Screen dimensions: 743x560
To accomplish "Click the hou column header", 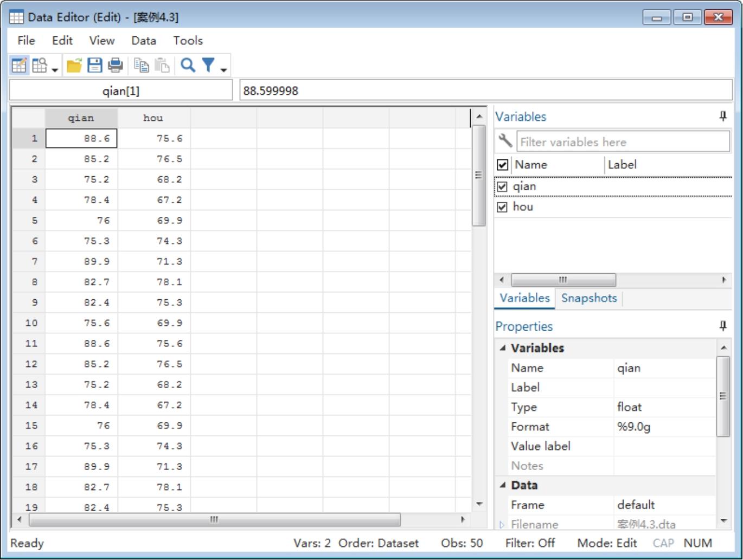I will point(153,118).
